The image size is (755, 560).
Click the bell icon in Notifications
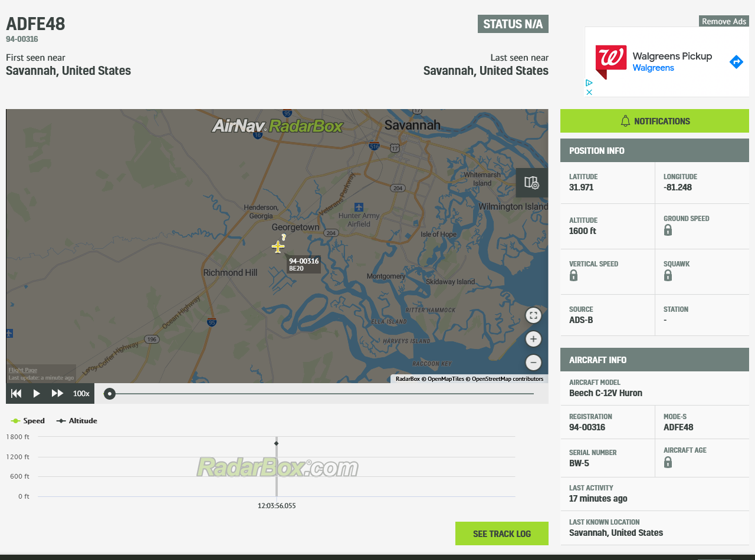[x=625, y=121]
